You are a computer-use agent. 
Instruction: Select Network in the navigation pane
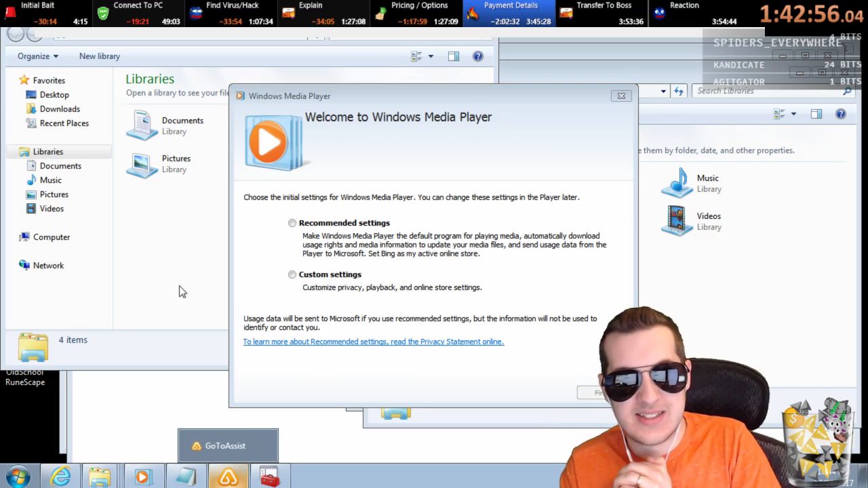pos(48,266)
